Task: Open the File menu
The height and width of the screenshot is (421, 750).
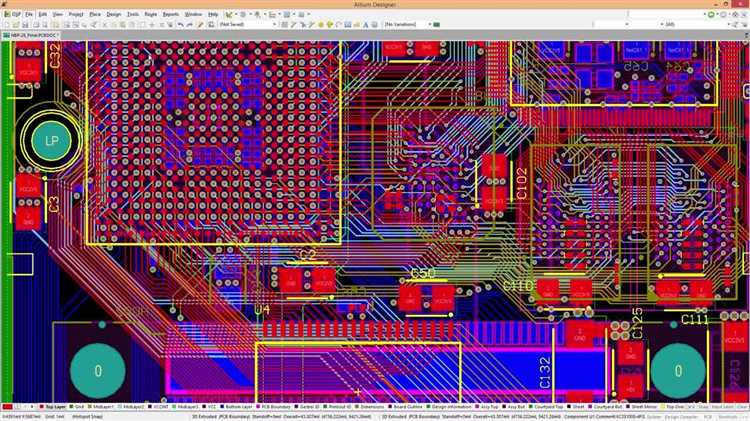Action: pos(29,14)
